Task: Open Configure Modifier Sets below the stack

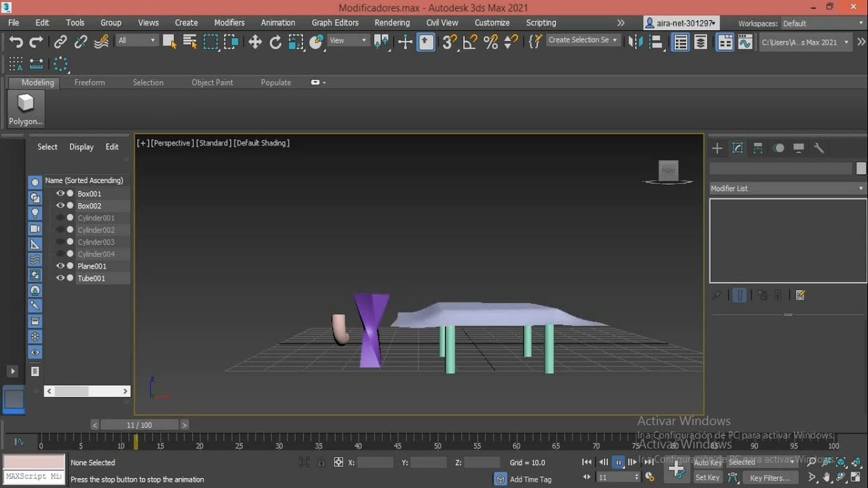Action: [x=800, y=296]
